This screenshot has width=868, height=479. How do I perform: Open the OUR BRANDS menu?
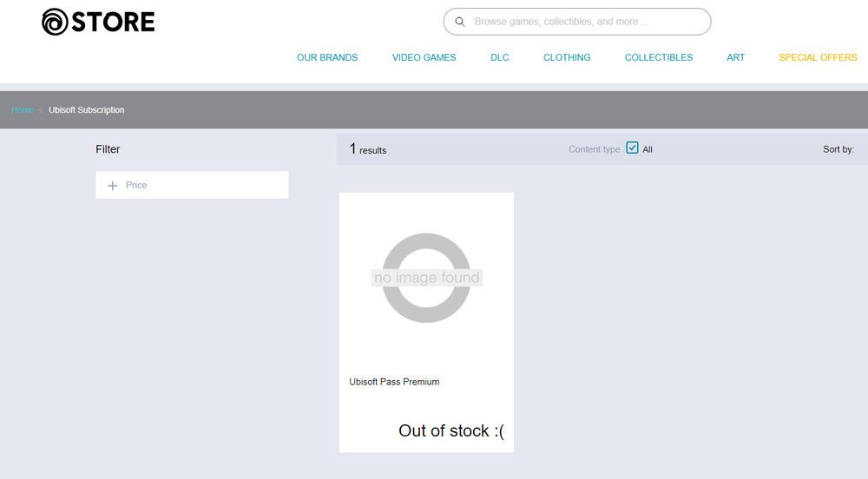click(x=327, y=57)
